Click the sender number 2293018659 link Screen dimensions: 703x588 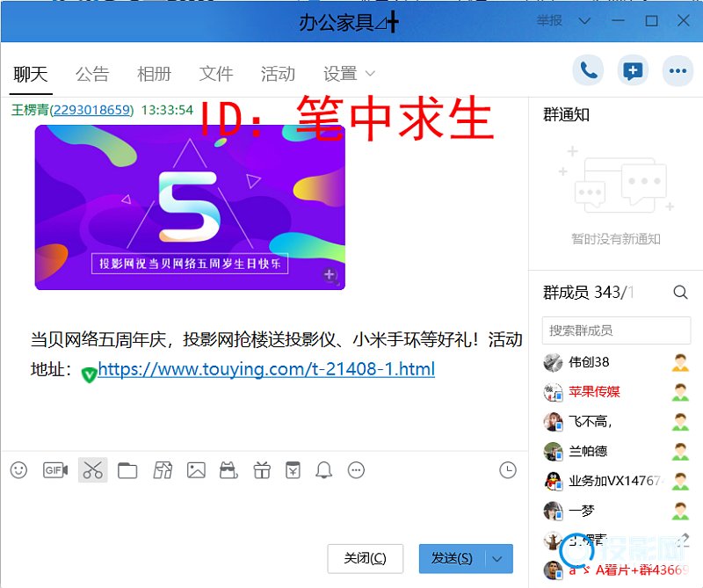(93, 110)
